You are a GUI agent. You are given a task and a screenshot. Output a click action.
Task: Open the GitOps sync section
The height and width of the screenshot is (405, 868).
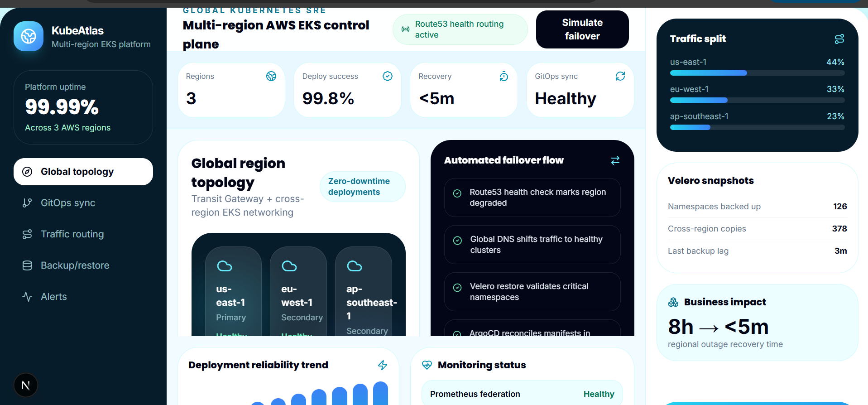click(x=83, y=203)
